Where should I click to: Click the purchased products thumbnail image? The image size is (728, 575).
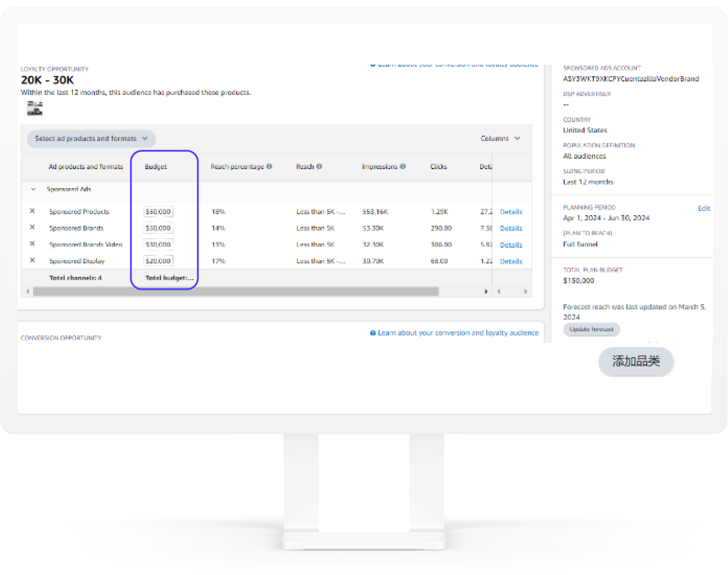point(35,108)
